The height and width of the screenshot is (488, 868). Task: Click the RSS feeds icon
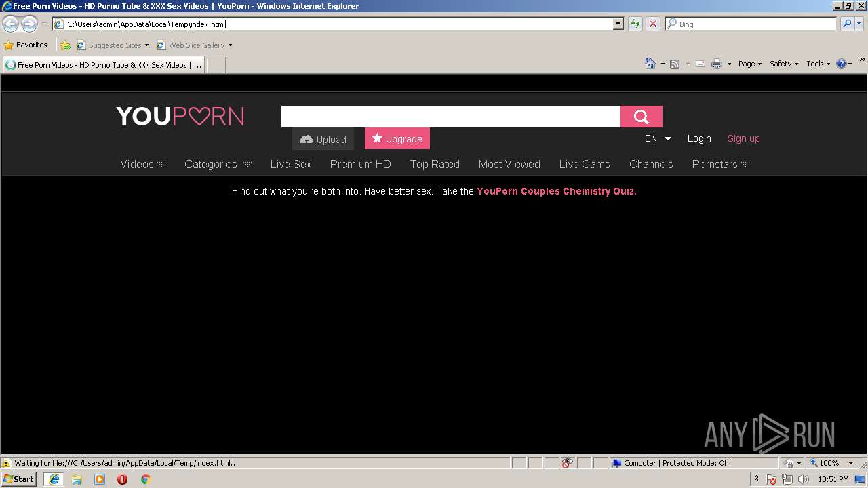pyautogui.click(x=675, y=64)
